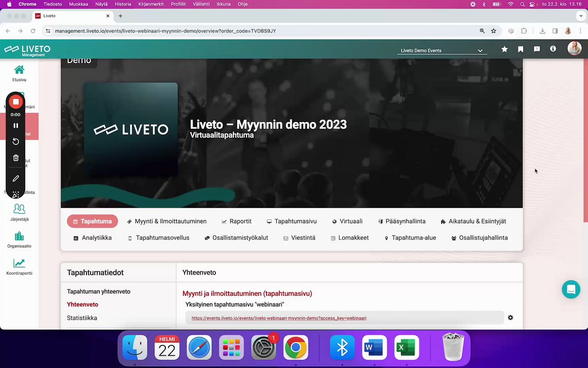
Task: Open Chrome downloads icon
Action: click(x=543, y=31)
